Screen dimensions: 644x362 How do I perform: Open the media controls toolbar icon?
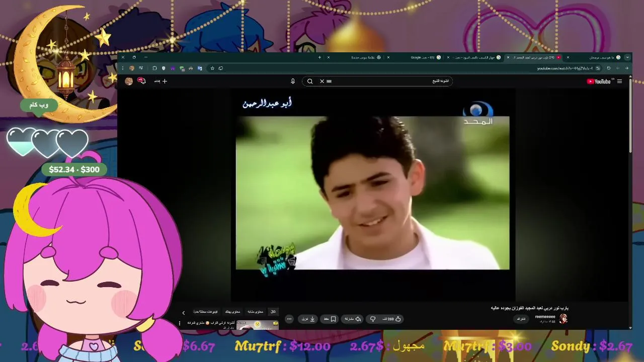[x=141, y=68]
